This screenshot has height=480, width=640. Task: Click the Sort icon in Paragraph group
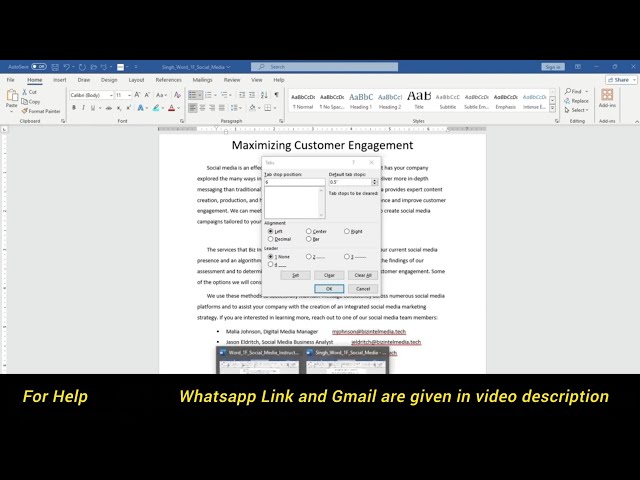[x=264, y=95]
